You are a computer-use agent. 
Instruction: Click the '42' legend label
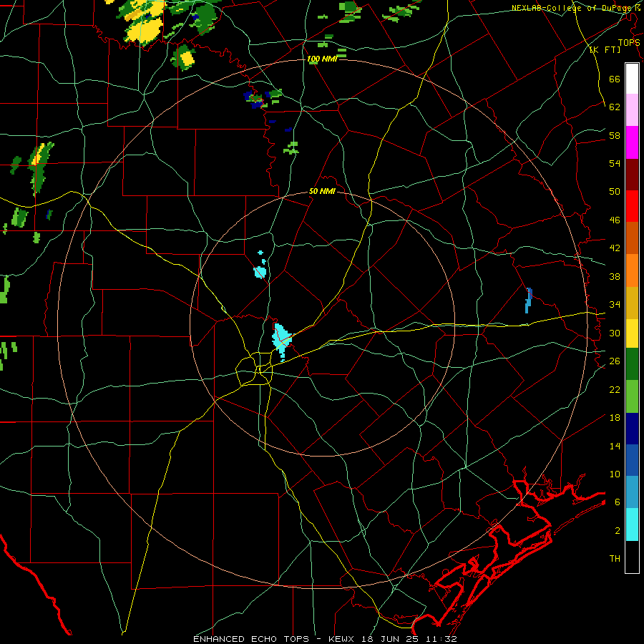click(615, 248)
